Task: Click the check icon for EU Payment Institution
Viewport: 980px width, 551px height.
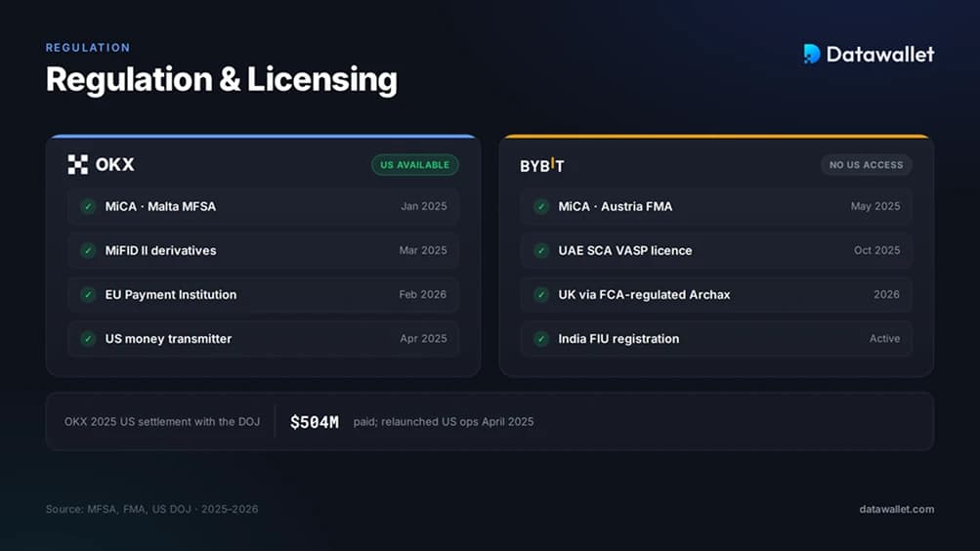Action: (x=88, y=294)
